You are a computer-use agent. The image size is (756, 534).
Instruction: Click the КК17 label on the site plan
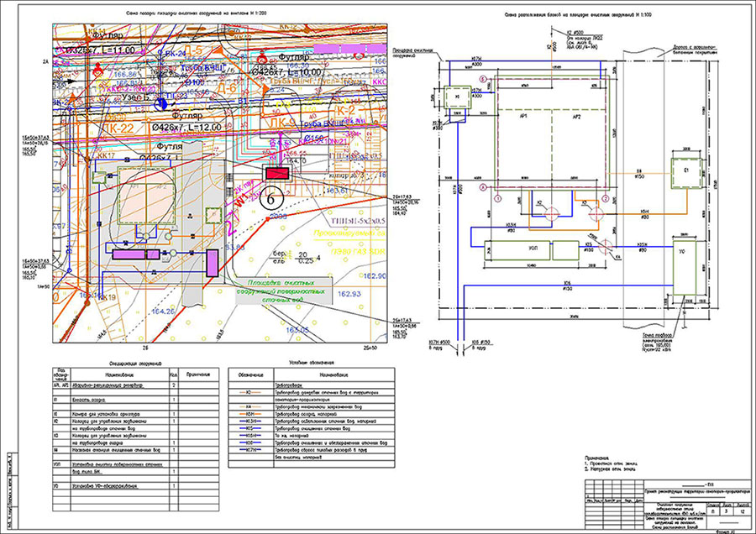tap(107, 155)
